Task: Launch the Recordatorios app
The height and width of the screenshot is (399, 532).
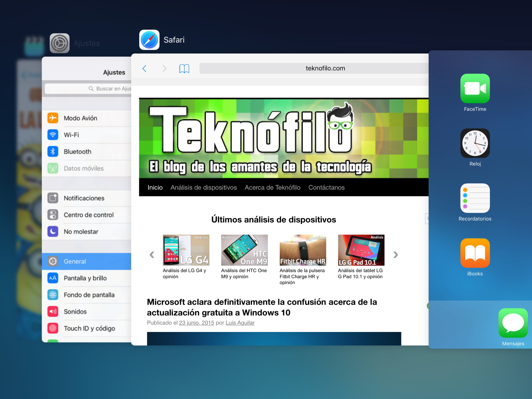Action: click(475, 198)
